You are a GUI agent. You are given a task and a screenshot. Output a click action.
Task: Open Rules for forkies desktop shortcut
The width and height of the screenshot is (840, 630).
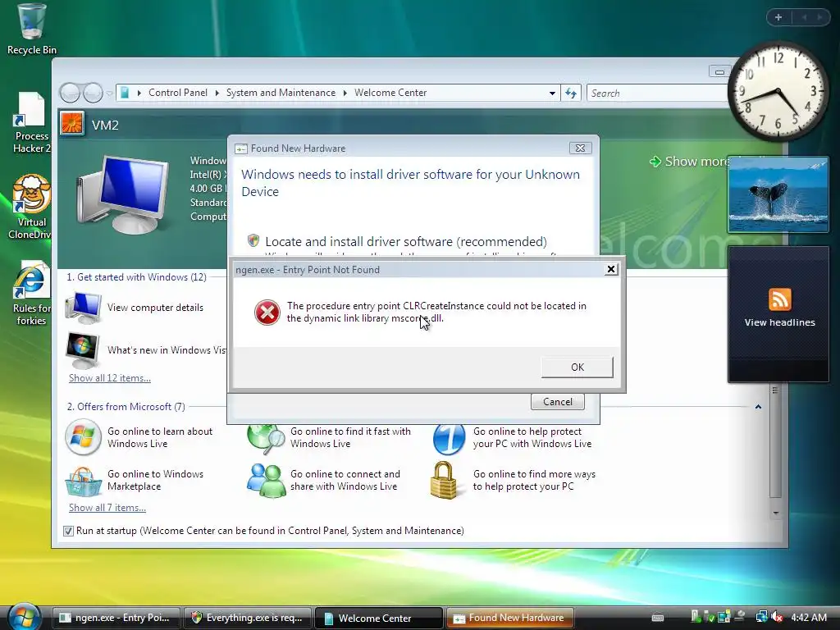coord(31,294)
